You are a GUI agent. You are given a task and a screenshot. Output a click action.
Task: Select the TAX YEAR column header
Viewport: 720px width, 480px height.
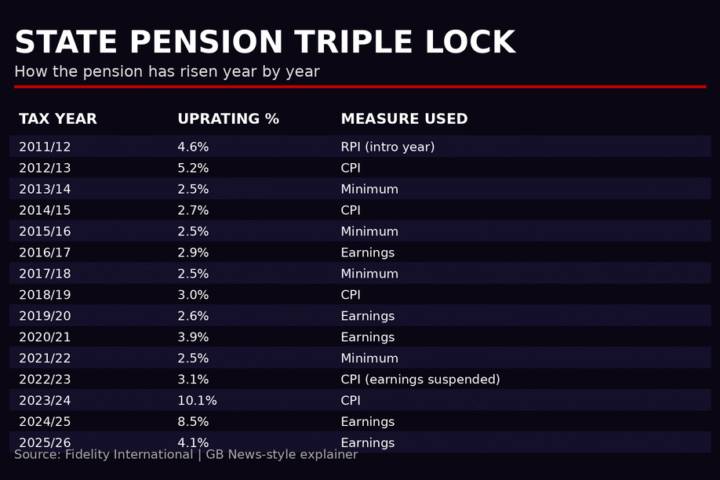coord(58,119)
